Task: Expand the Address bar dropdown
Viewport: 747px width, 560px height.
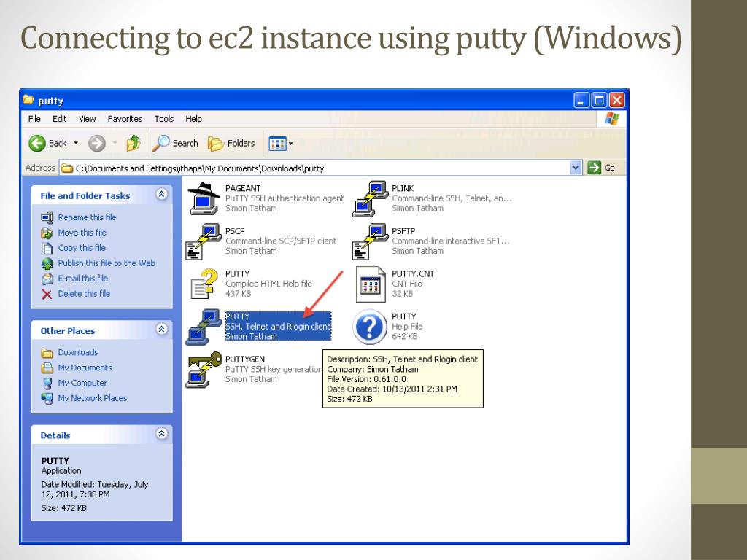Action: pyautogui.click(x=576, y=168)
